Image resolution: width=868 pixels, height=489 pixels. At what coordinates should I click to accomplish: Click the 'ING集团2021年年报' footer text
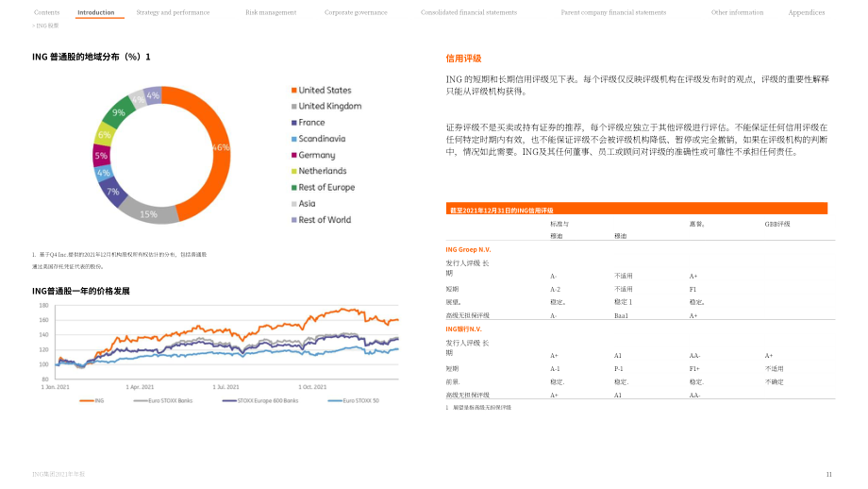click(58, 475)
